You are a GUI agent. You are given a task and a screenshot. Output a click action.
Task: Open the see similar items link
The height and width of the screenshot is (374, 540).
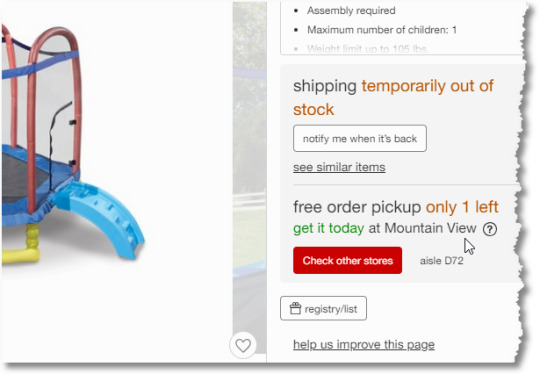point(339,167)
